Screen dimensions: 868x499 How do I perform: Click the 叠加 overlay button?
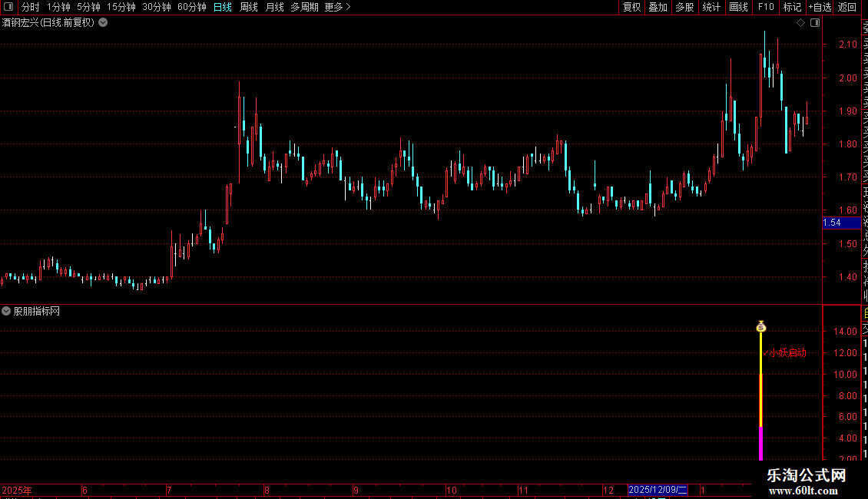658,7
